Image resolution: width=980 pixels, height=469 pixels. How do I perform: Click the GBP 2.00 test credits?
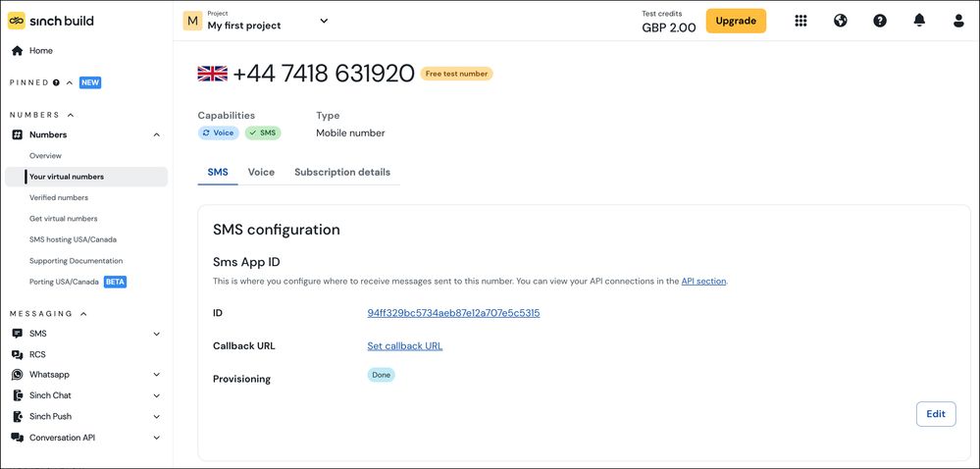669,27
